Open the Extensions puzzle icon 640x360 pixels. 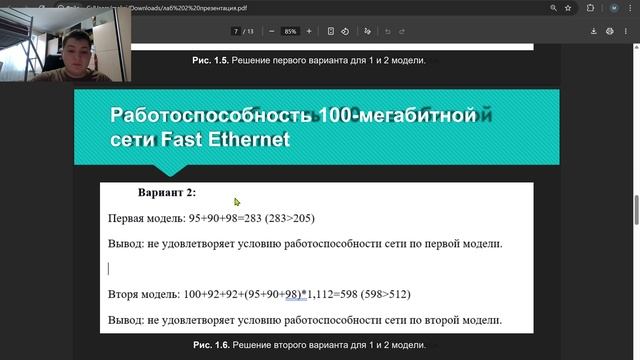590,8
